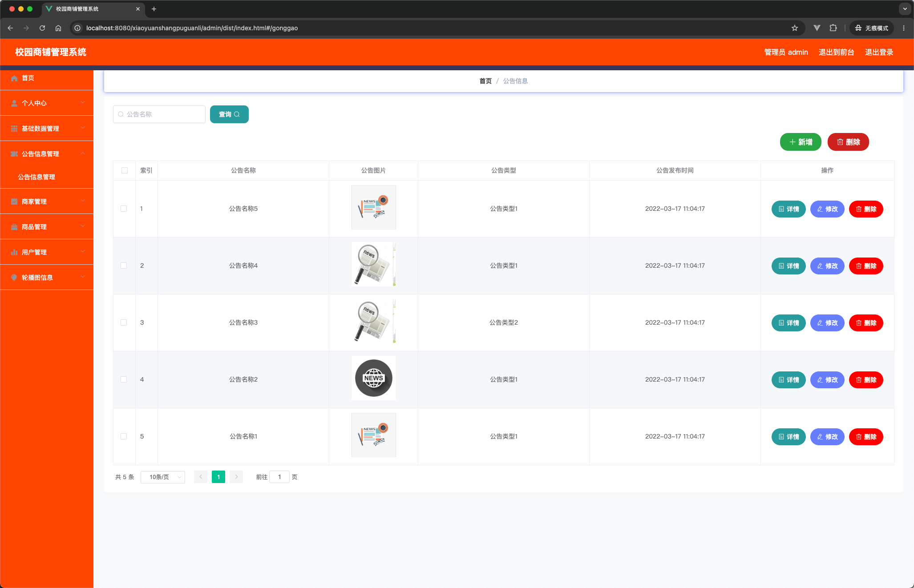Image resolution: width=914 pixels, height=588 pixels.
Task: Click 首页 in the breadcrumb
Action: [485, 81]
